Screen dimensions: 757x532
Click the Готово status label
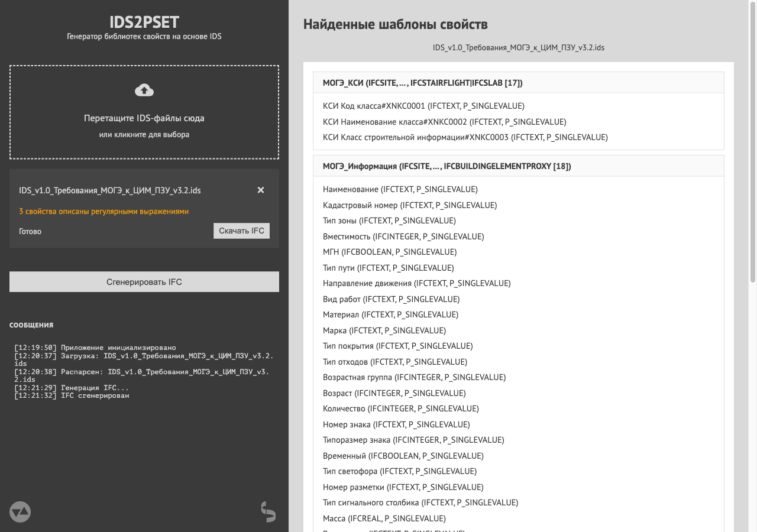[30, 231]
